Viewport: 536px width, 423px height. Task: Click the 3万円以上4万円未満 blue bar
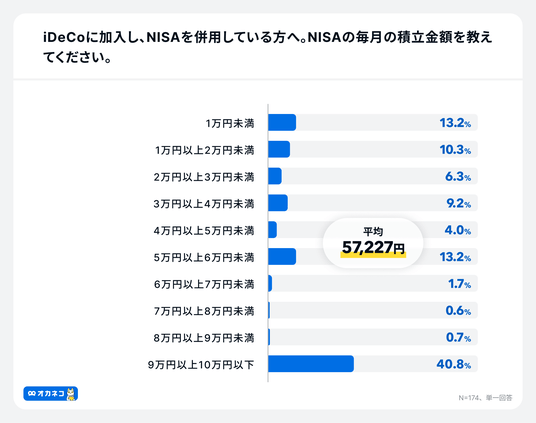tap(278, 203)
